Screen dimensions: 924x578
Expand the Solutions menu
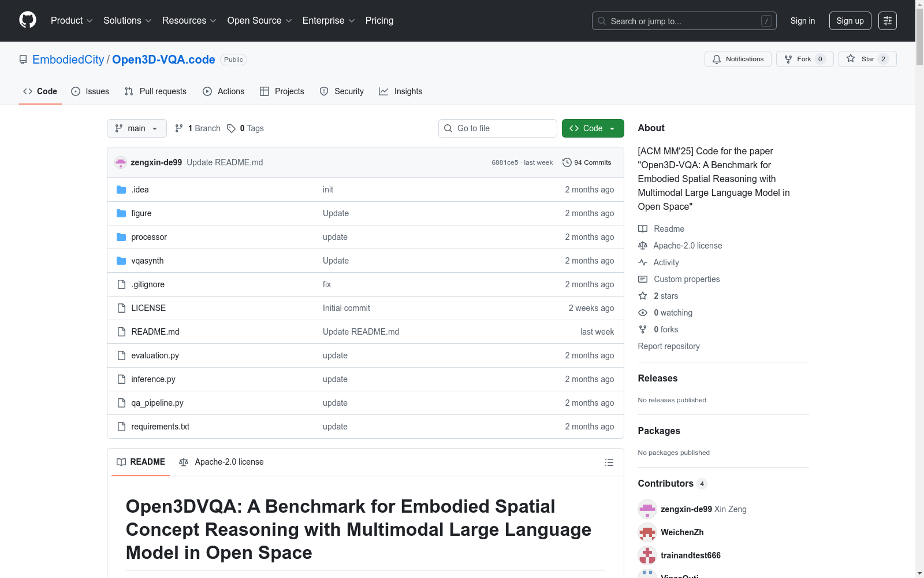tap(127, 21)
